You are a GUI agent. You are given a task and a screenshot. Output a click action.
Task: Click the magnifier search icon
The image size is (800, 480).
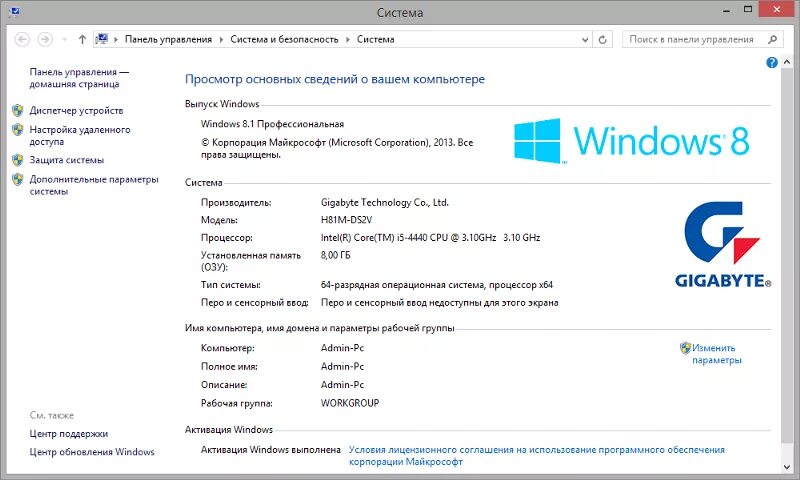coord(772,39)
